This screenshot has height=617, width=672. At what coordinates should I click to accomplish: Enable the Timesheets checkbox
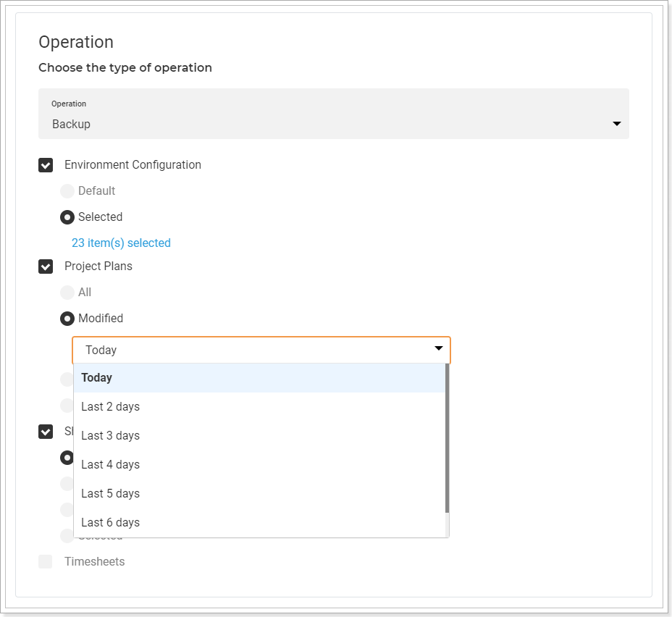pos(46,562)
